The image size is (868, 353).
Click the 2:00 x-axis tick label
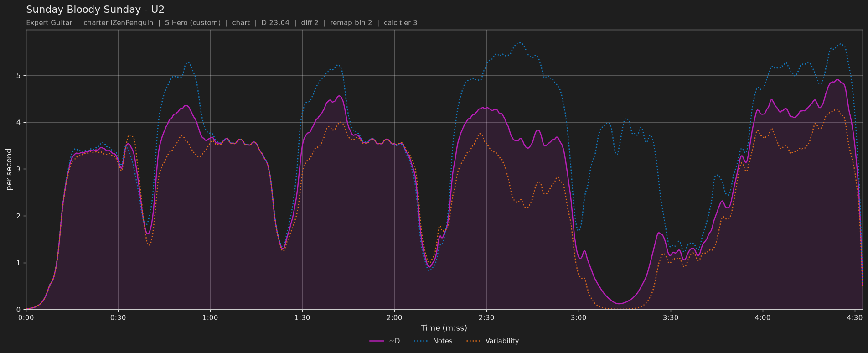394,317
